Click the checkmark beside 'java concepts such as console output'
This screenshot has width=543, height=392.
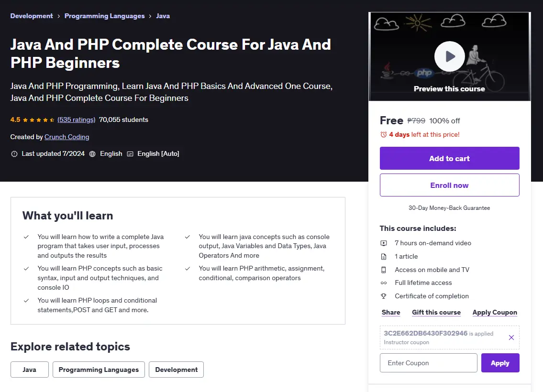point(188,237)
